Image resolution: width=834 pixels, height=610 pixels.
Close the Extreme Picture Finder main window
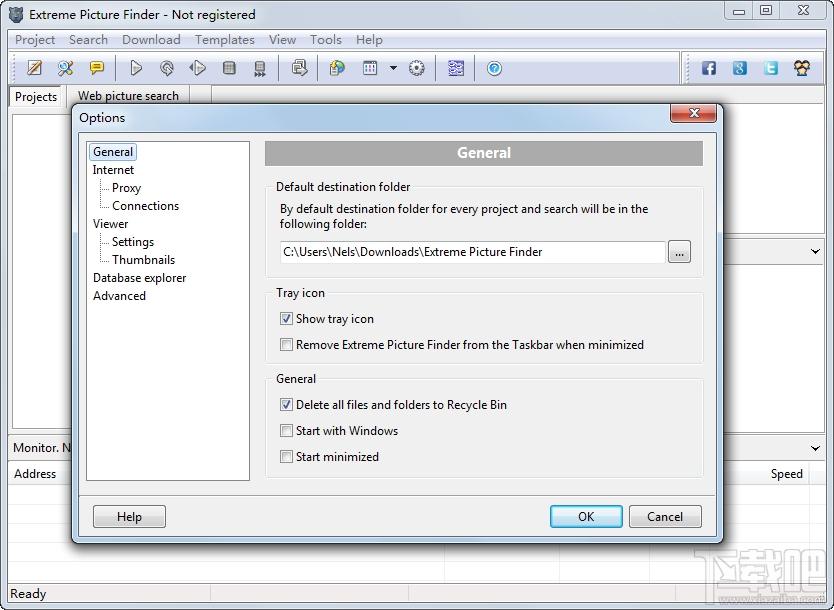803,11
